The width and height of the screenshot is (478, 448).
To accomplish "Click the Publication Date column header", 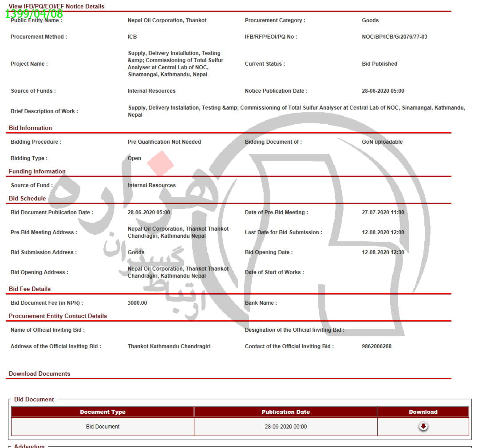I will [x=285, y=412].
